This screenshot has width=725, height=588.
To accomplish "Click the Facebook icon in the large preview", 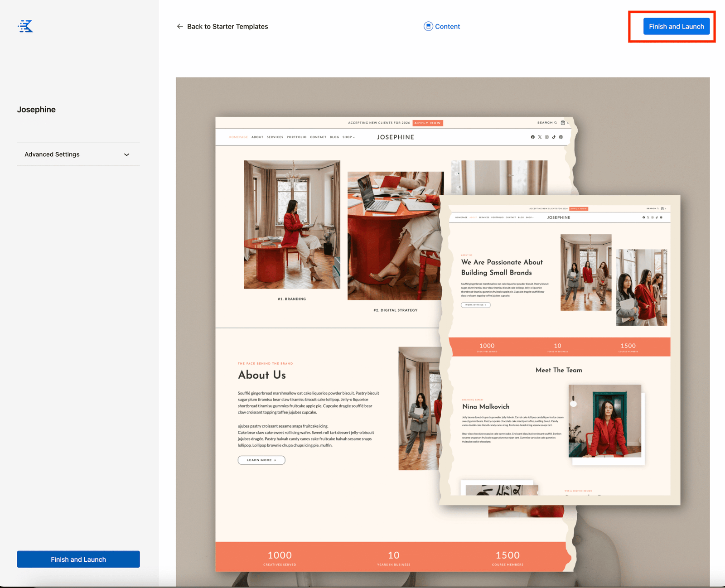I will pos(532,137).
